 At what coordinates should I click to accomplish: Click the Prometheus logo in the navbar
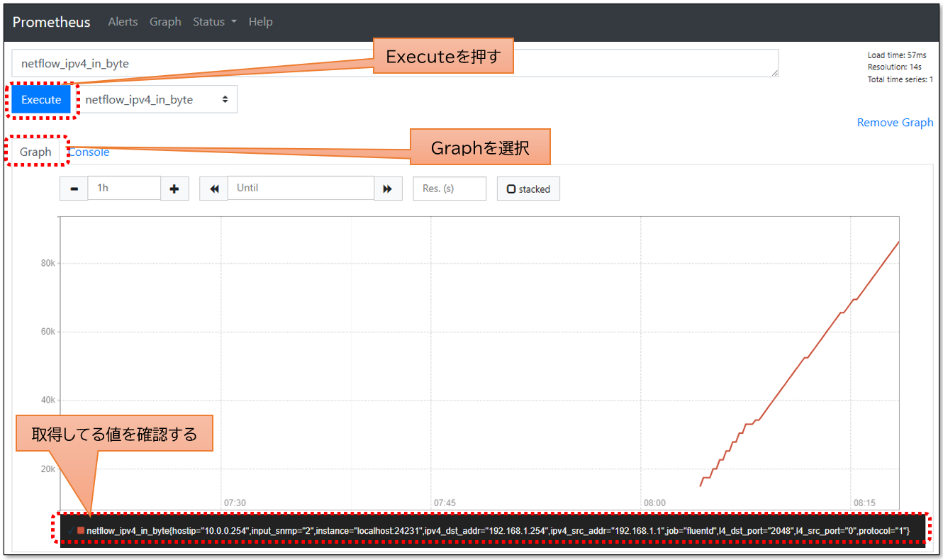(51, 22)
